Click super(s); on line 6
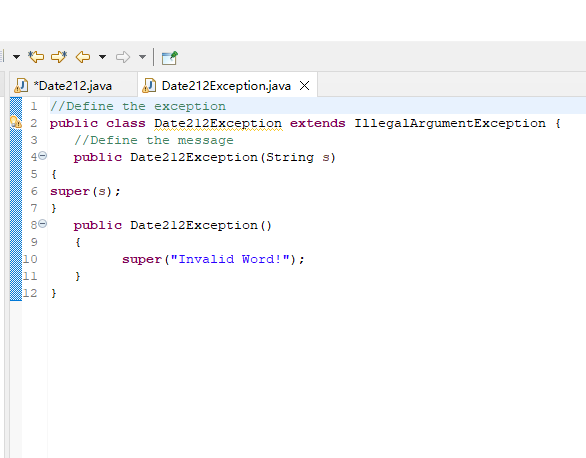The height and width of the screenshot is (458, 586). [85, 191]
